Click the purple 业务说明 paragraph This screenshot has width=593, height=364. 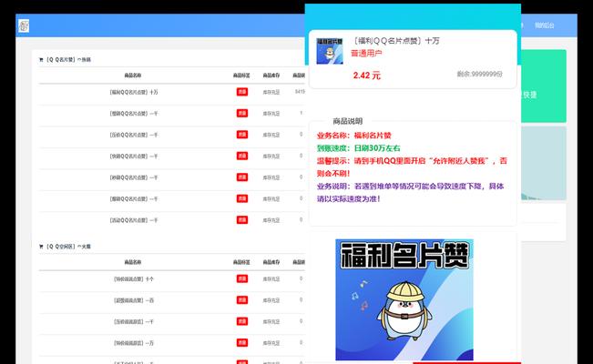pyautogui.click(x=410, y=192)
